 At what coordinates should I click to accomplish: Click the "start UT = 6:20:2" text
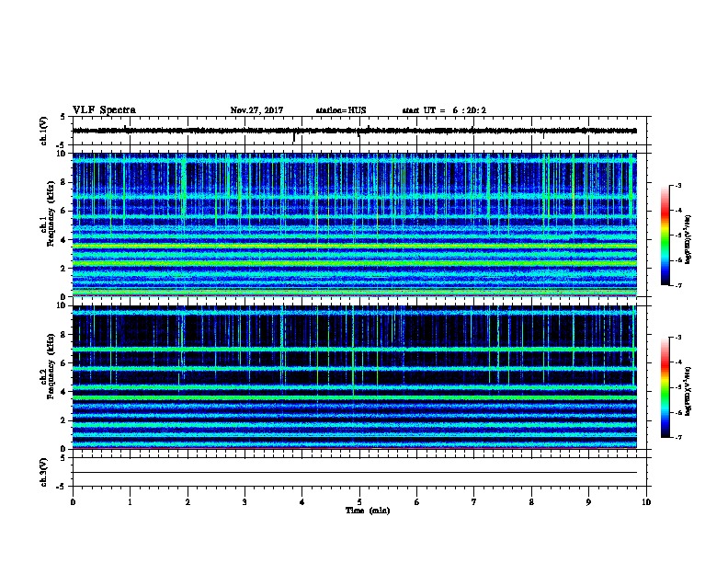444,110
